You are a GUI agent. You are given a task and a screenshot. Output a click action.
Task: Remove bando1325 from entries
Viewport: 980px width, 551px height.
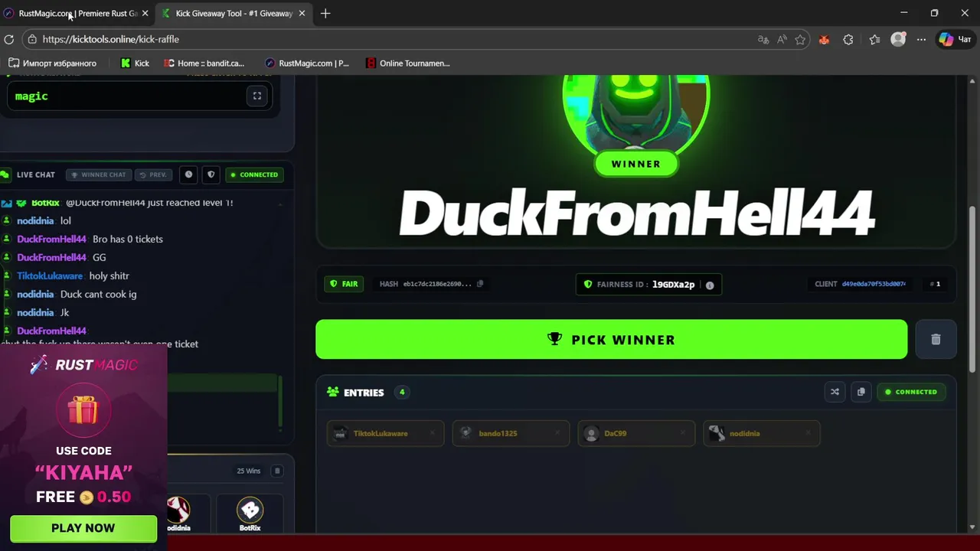[x=557, y=433]
